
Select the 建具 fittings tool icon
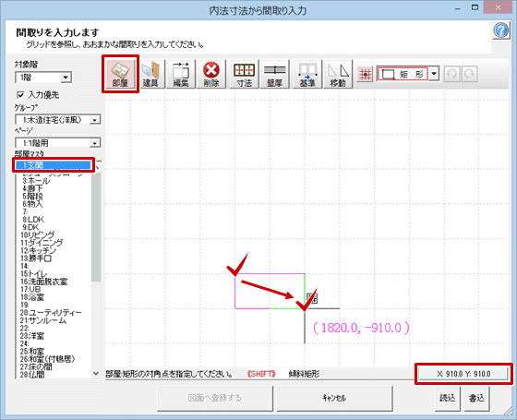150,74
